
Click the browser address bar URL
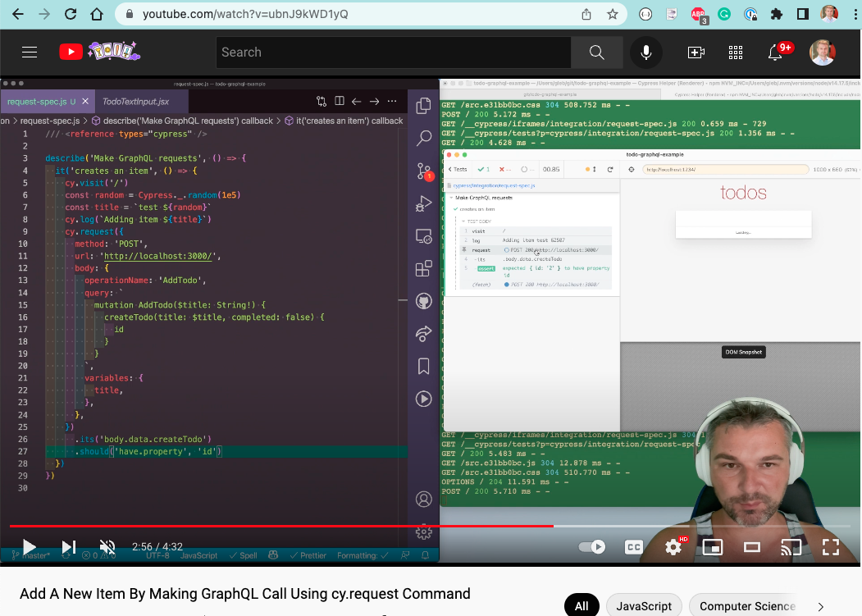[x=245, y=14]
